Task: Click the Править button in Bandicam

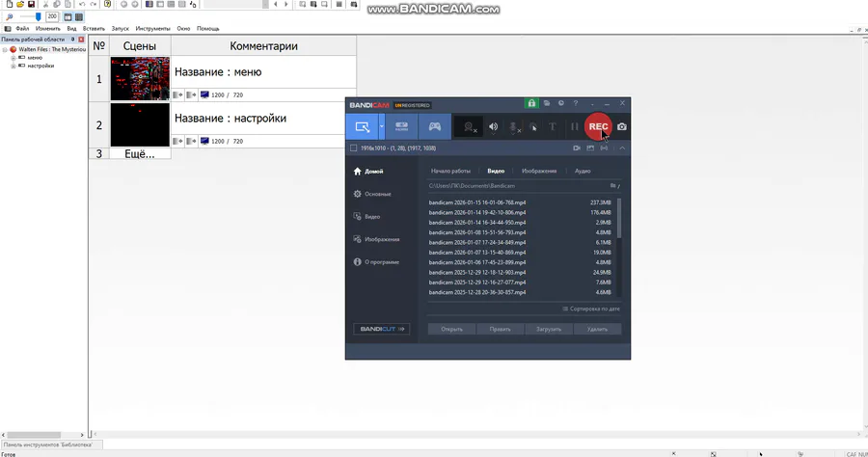Action: 500,329
